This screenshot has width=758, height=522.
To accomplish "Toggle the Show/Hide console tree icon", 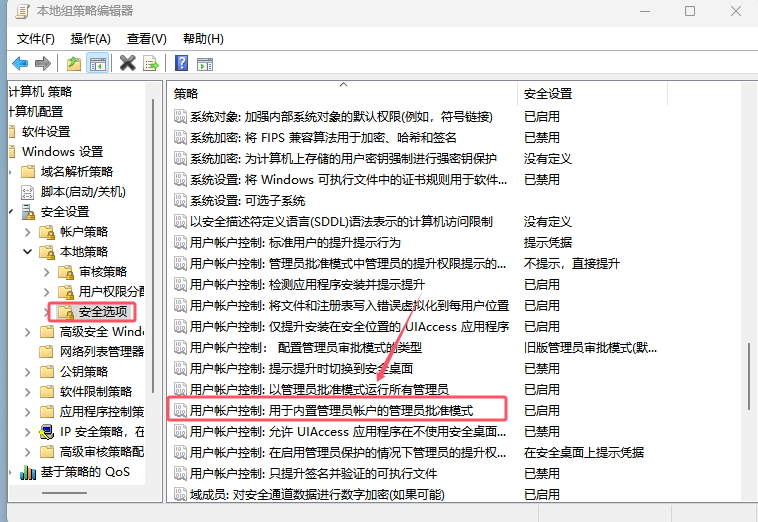I will coord(98,64).
